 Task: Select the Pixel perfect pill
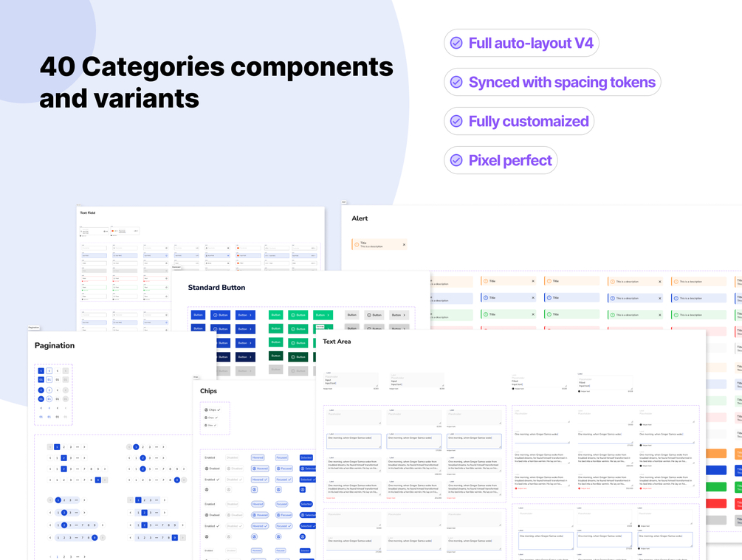[x=501, y=160]
